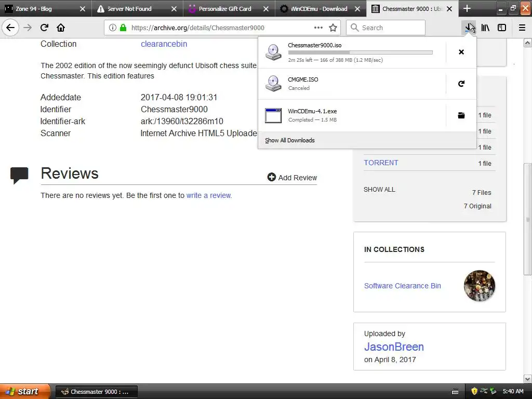Click the Add Review button text

[298, 178]
